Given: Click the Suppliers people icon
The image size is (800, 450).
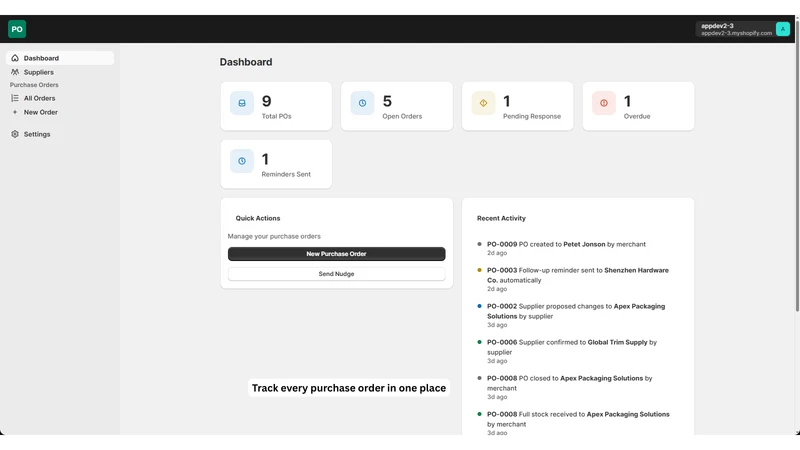Looking at the screenshot, I should (x=15, y=72).
